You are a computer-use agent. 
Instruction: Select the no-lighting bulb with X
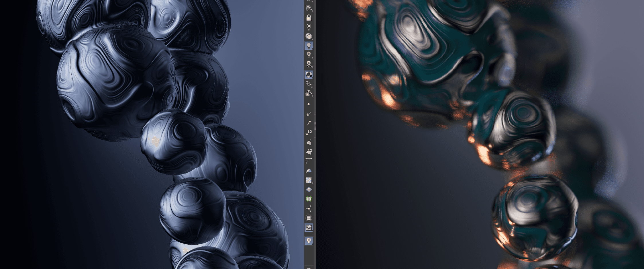tap(309, 27)
